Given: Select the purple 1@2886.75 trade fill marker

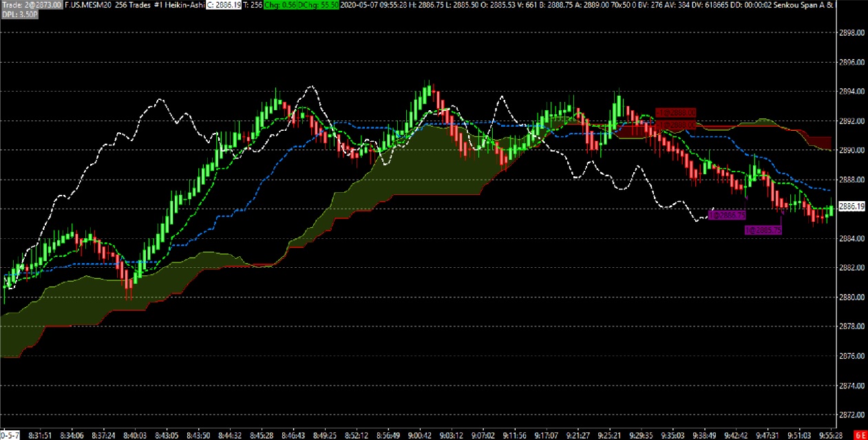Looking at the screenshot, I should [x=727, y=216].
